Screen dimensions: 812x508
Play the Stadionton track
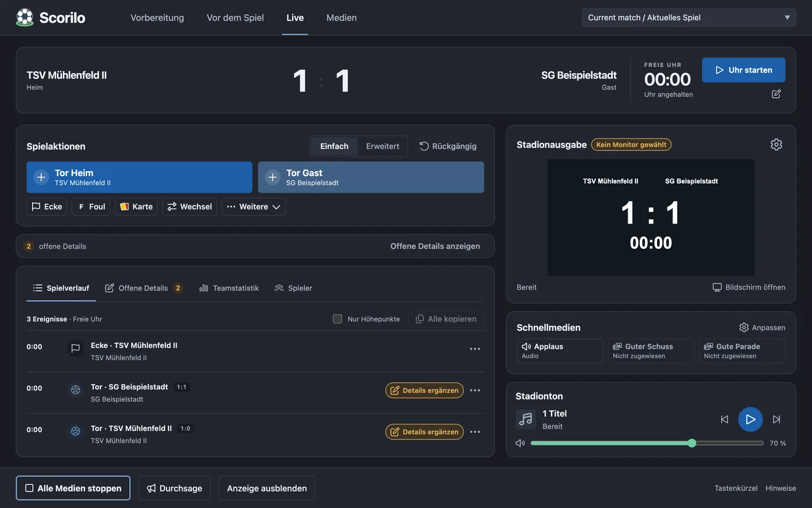point(751,419)
